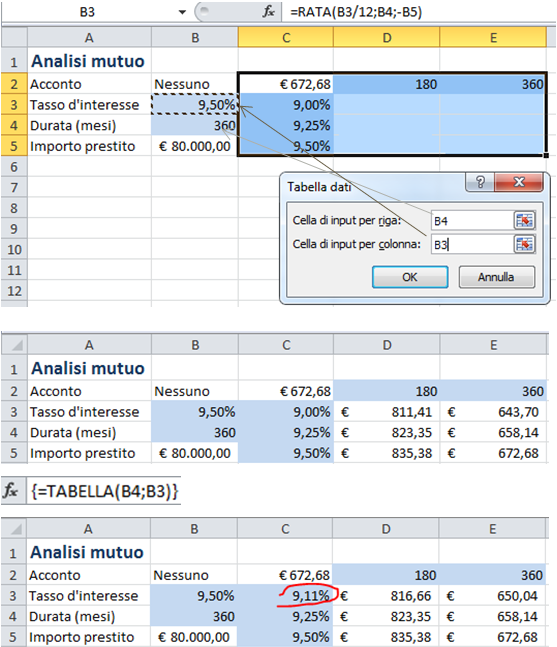Click the range selector icon for row input
Viewport: 557px width, 647px height.
coord(524,220)
